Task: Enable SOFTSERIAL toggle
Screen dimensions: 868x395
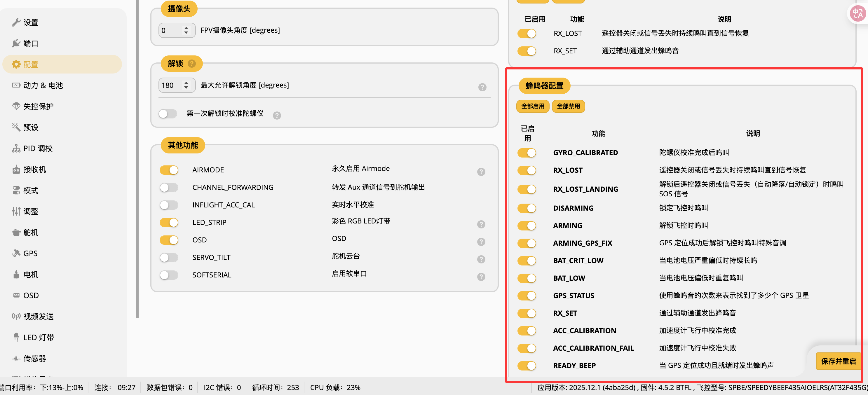Action: pos(169,275)
